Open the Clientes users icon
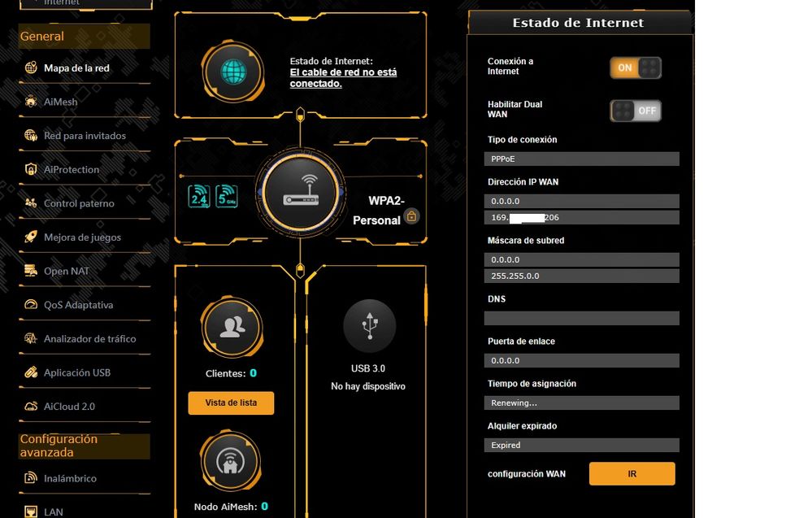This screenshot has width=812, height=518. pos(232,327)
